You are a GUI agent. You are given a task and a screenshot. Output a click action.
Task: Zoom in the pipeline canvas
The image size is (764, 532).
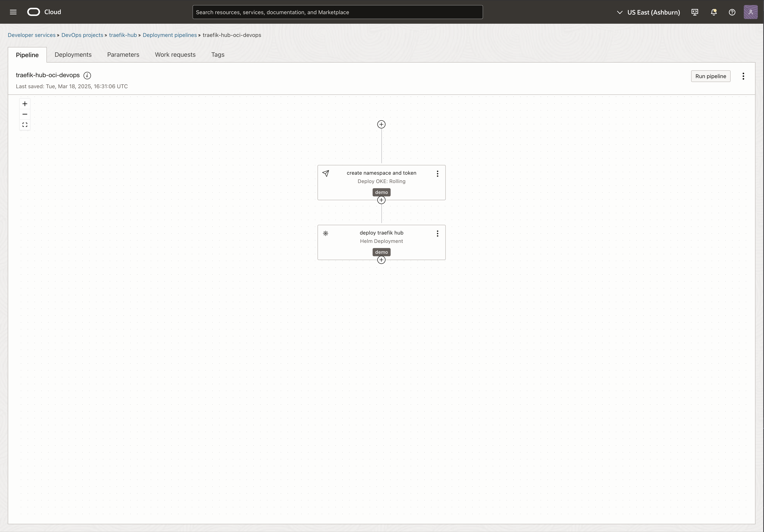click(x=25, y=104)
